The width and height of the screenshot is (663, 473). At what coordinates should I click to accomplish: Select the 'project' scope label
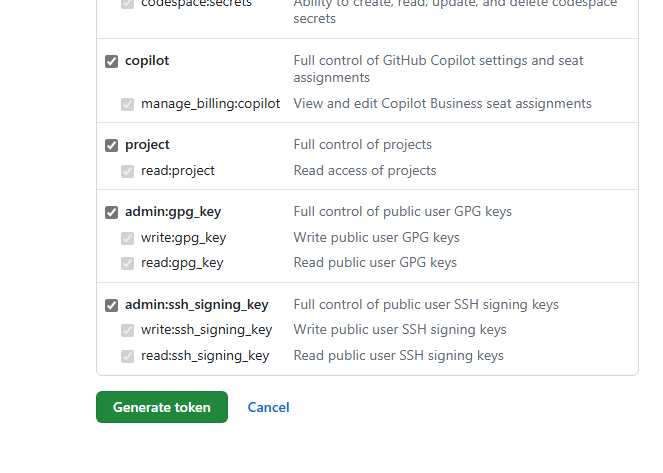(147, 145)
